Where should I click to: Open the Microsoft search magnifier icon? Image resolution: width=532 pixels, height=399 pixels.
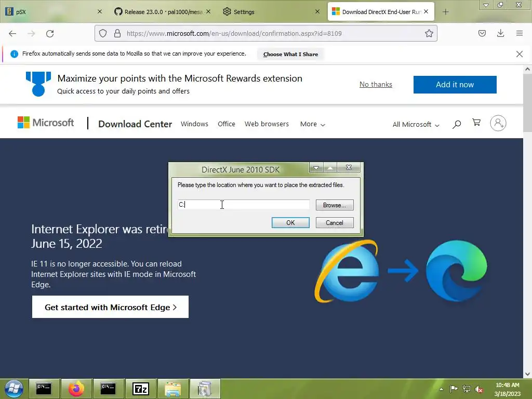click(x=457, y=124)
